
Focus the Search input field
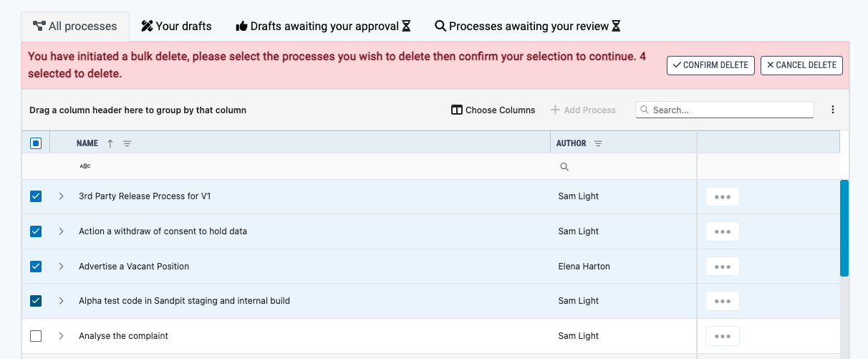[x=725, y=110]
